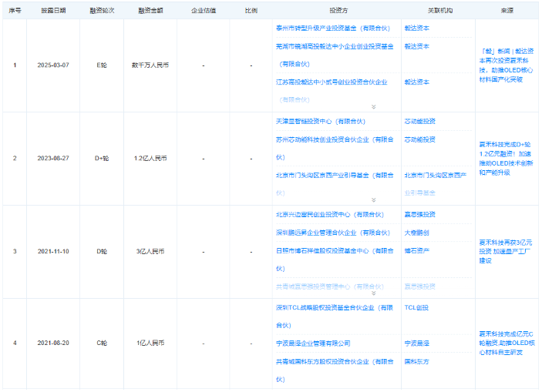Open 毅达资本 beside 泰州市转型升级产业投资基金
This screenshot has width=542, height=392.
(x=416, y=28)
